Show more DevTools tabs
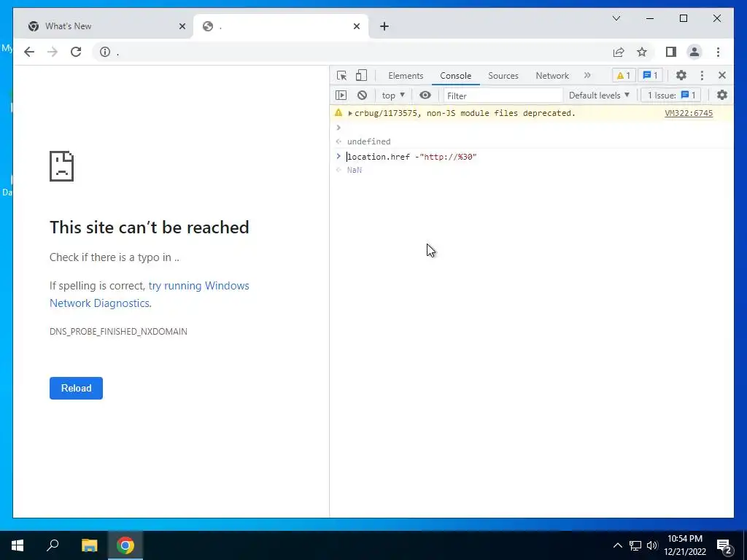747x560 pixels. coord(587,75)
